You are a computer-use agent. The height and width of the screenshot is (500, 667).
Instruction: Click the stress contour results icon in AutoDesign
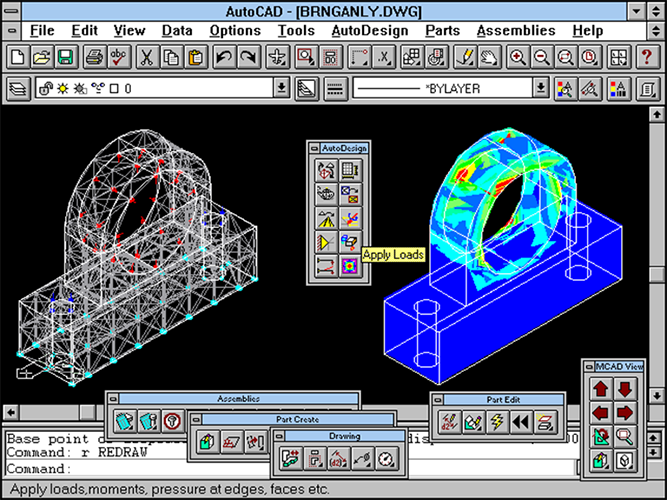tap(350, 266)
